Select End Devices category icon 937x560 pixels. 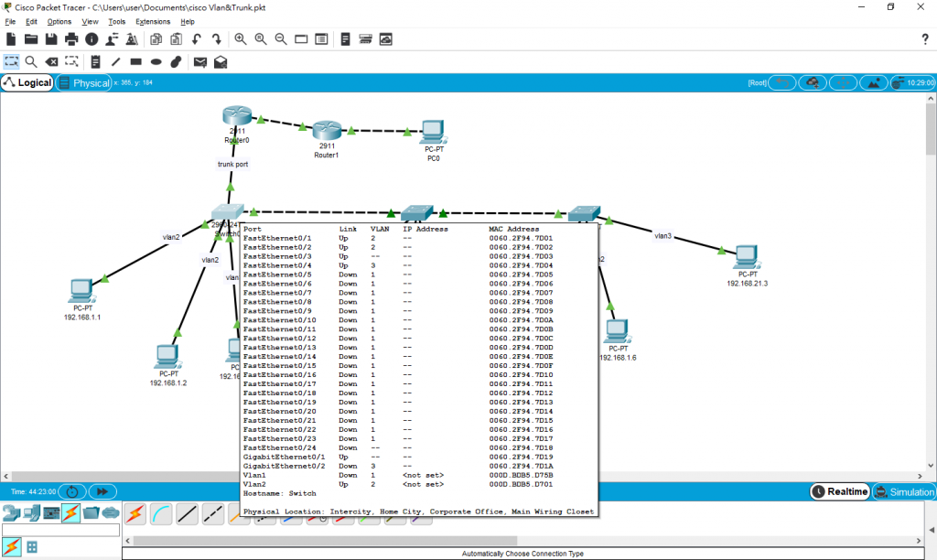32,512
